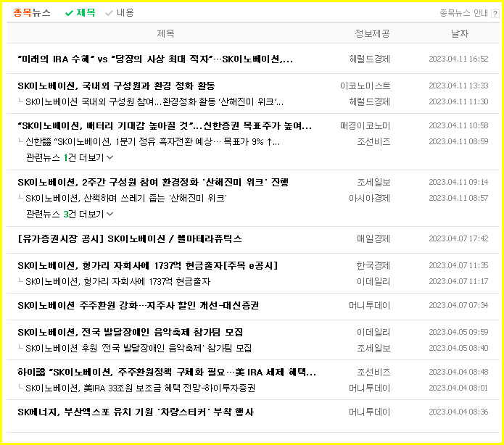The height and width of the screenshot is (445, 504).
Task: Toggle the 제목 checkbox filter
Action: [x=80, y=13]
